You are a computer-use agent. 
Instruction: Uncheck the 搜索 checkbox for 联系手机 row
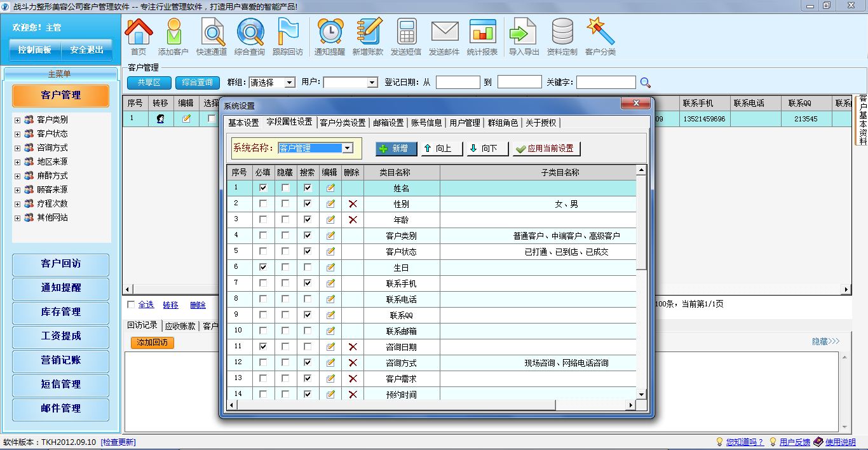[308, 283]
